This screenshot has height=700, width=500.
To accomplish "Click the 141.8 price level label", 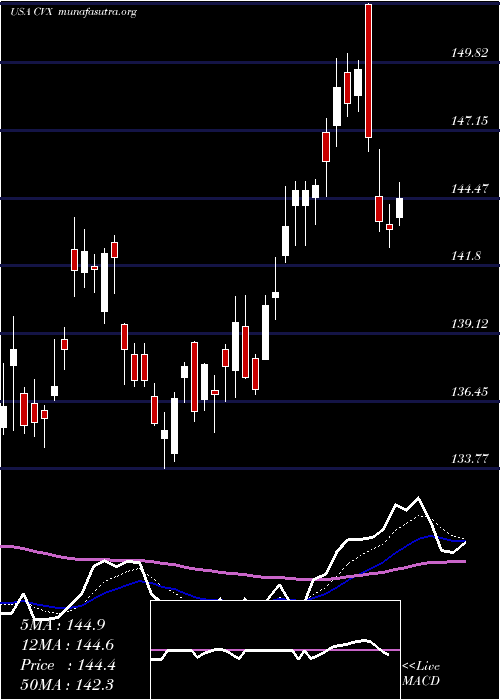I will pos(466,256).
